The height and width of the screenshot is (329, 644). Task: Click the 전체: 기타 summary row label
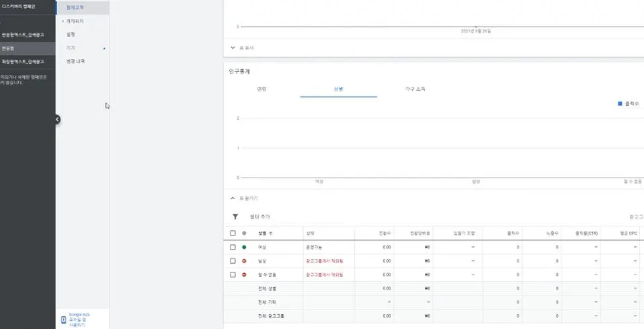268,302
